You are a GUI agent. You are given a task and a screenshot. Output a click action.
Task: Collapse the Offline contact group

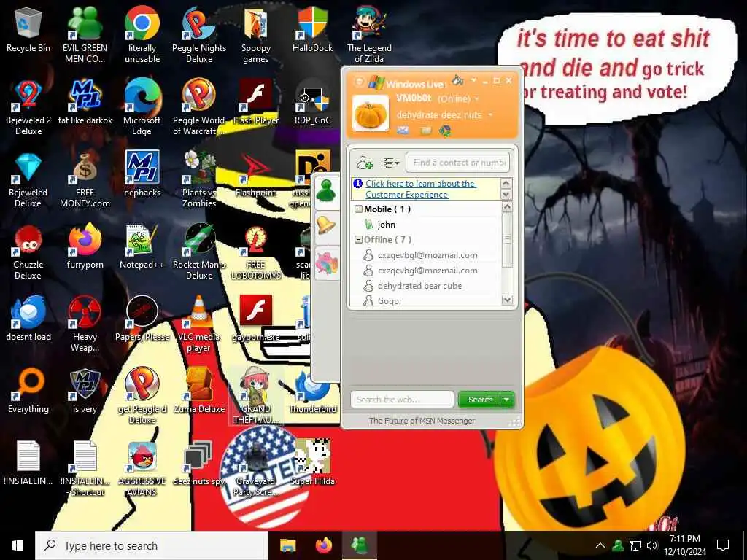(x=358, y=239)
